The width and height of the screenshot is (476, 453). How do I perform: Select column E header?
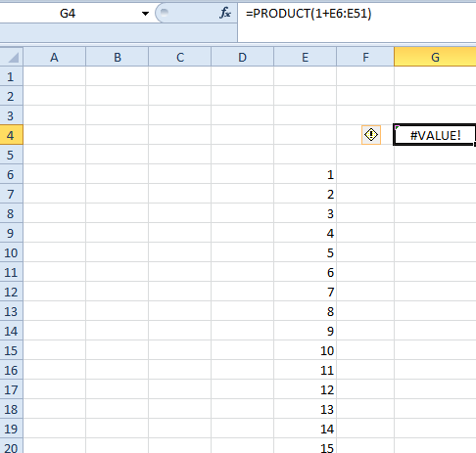(305, 57)
